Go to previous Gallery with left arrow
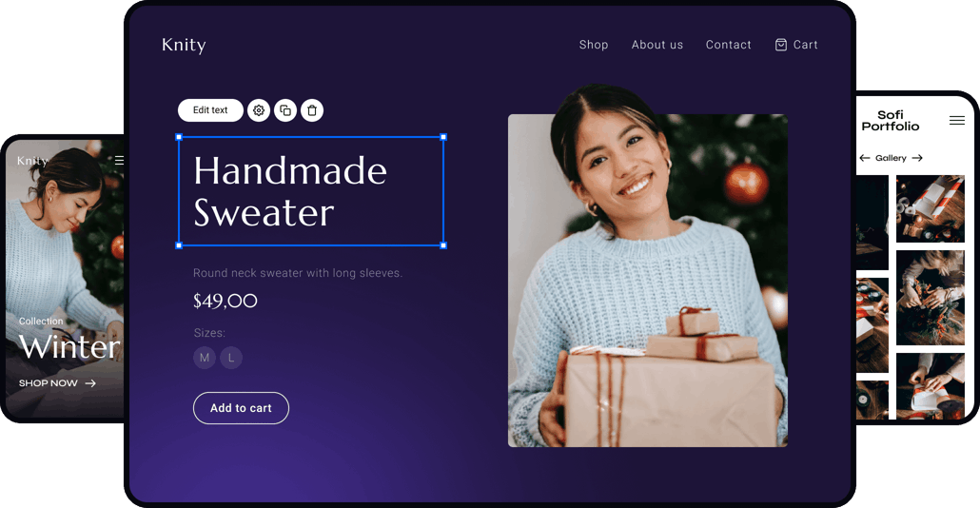The width and height of the screenshot is (980, 508). (x=864, y=158)
